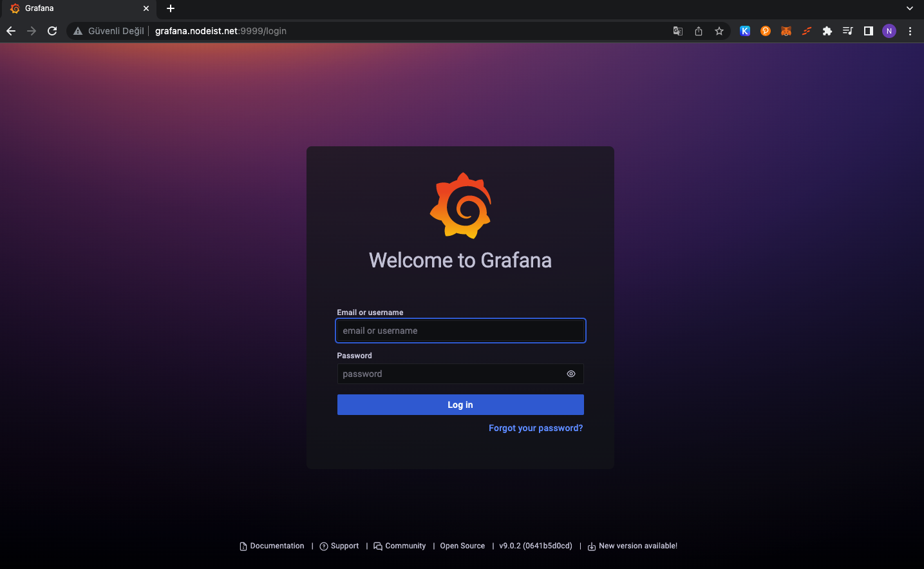The image size is (924, 569).
Task: Open the red swoosh extension icon
Action: click(807, 31)
